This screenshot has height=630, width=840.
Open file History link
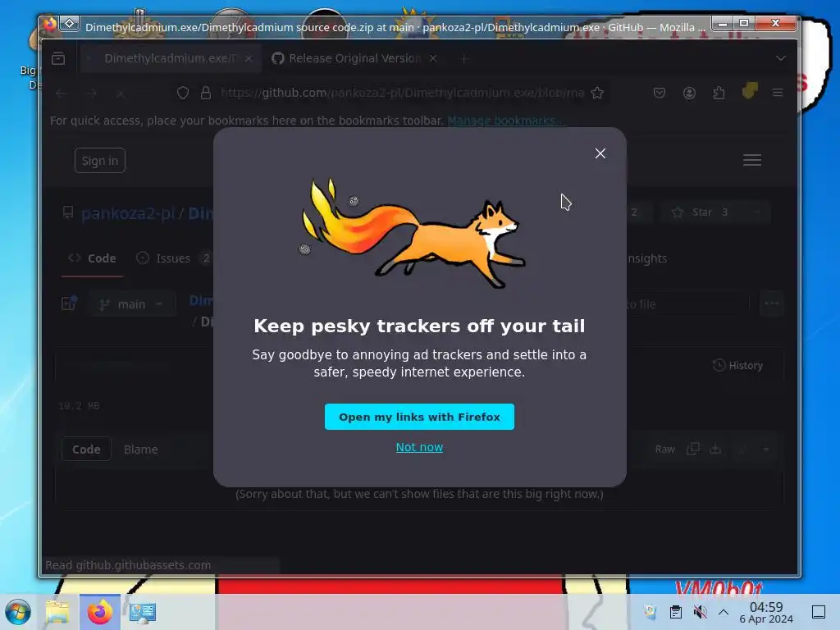737,365
